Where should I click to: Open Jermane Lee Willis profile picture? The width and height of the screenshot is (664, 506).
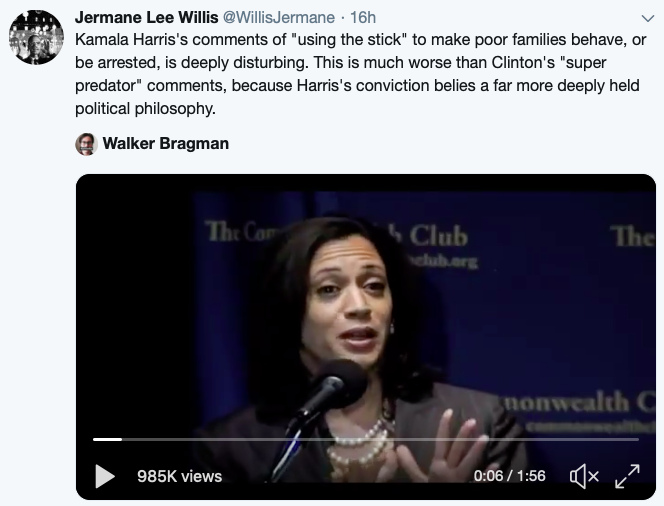point(36,37)
